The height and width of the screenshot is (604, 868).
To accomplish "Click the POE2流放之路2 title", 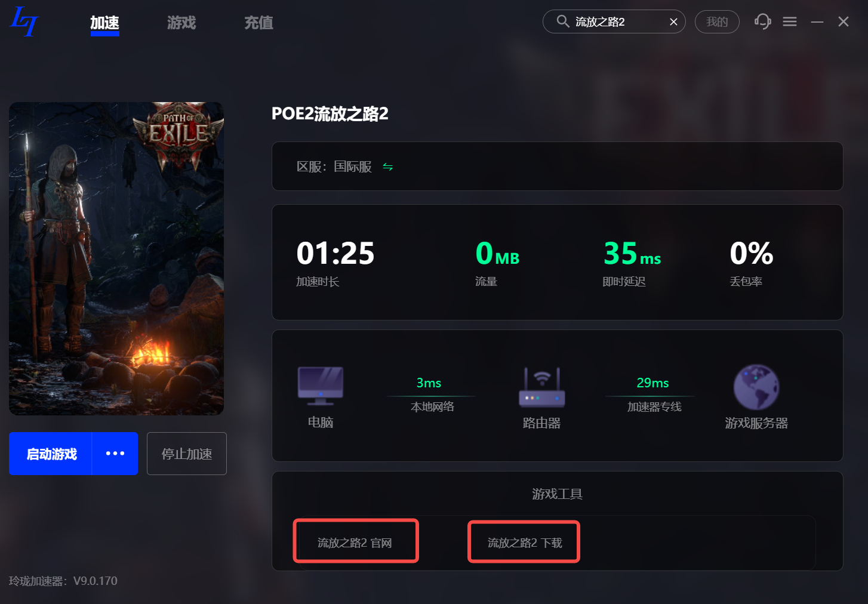I will point(330,113).
